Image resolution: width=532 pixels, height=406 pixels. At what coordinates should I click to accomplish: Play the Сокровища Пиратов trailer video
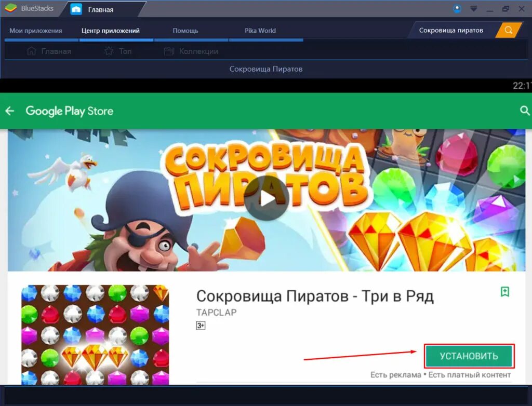pos(266,199)
